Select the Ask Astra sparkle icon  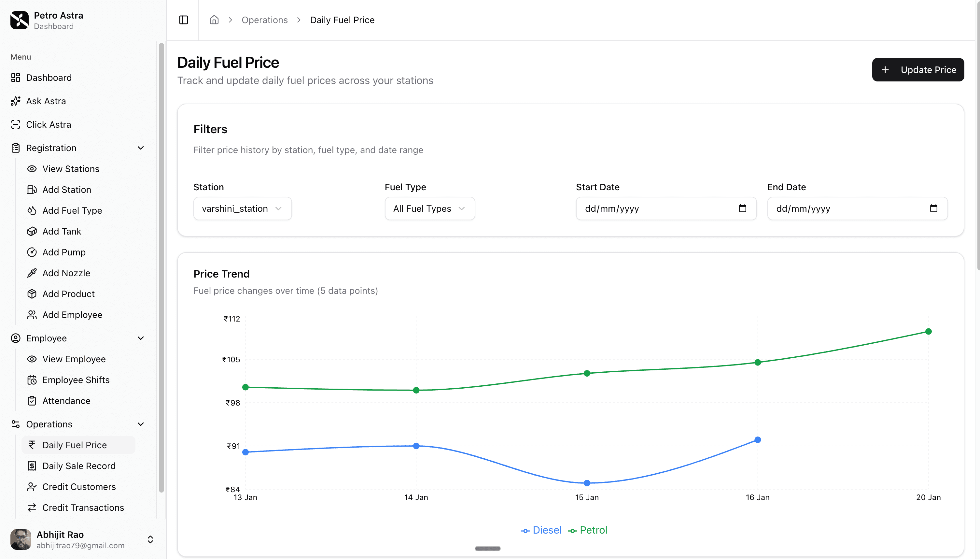[15, 101]
